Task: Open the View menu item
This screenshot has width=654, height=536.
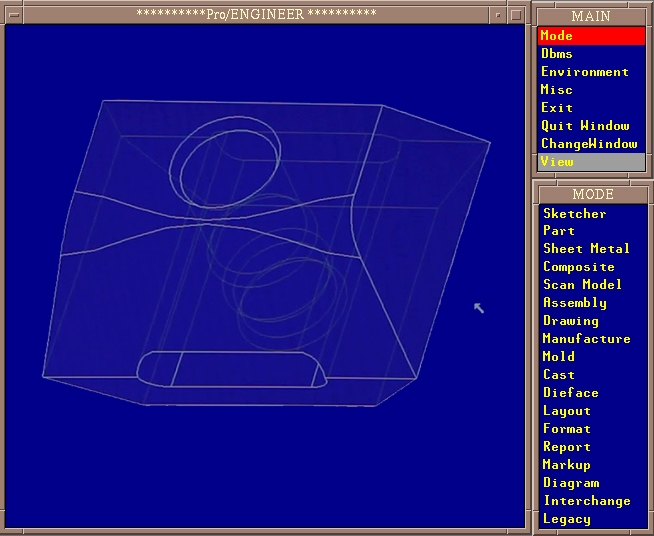Action: [x=591, y=162]
